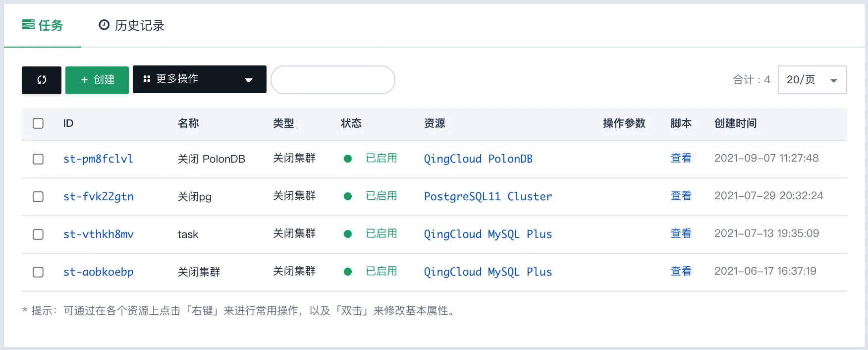Open the 20/页 page size dropdown
Image resolution: width=868 pixels, height=350 pixels.
click(x=813, y=80)
